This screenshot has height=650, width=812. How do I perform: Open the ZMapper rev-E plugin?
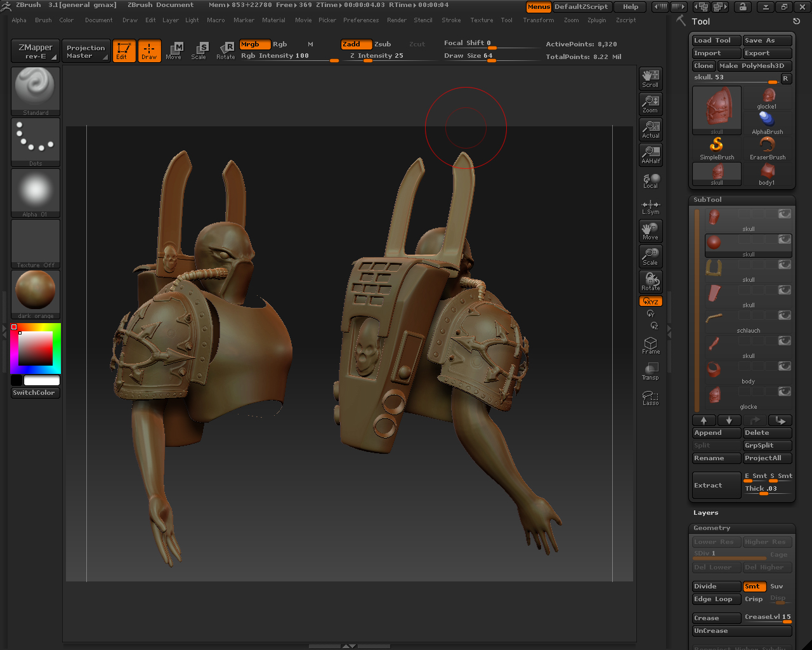coord(36,51)
